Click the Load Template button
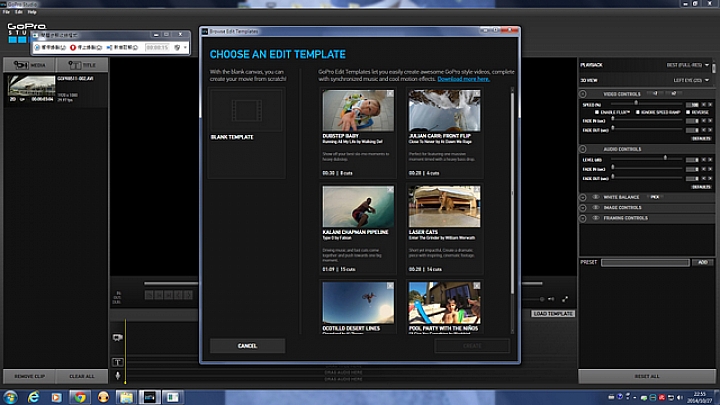720x405 pixels. pyautogui.click(x=553, y=314)
